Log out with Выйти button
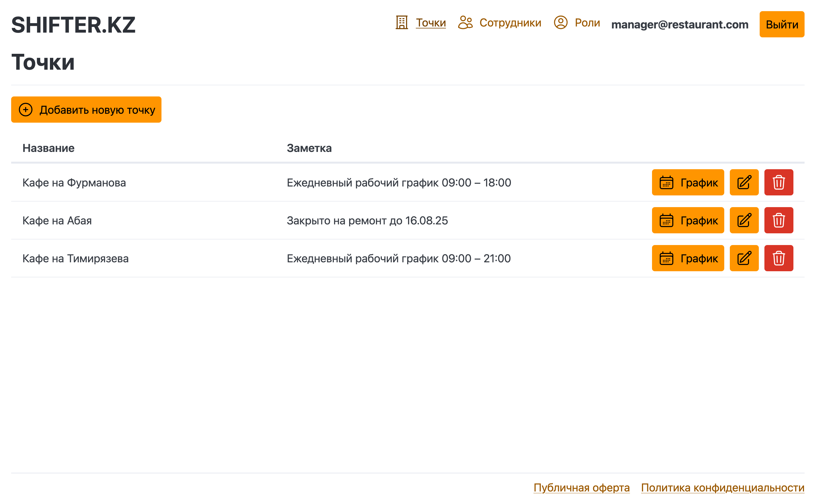The height and width of the screenshot is (504, 816). click(x=781, y=24)
